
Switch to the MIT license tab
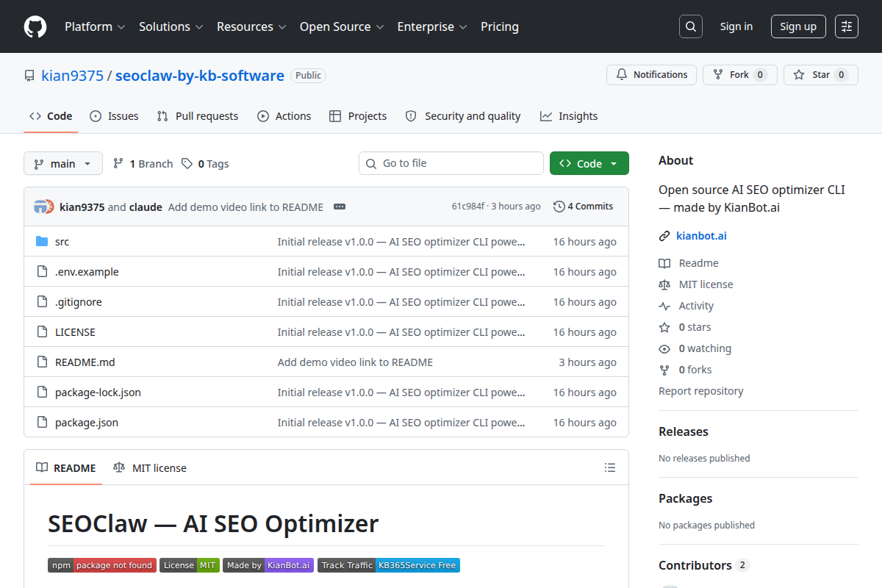tap(150, 468)
